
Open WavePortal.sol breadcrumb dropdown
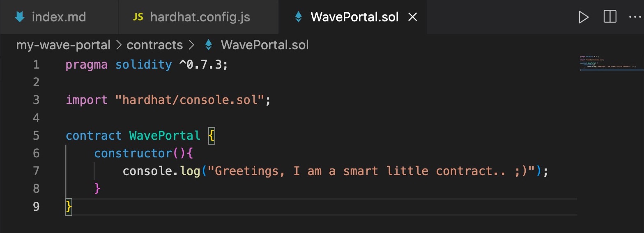264,45
